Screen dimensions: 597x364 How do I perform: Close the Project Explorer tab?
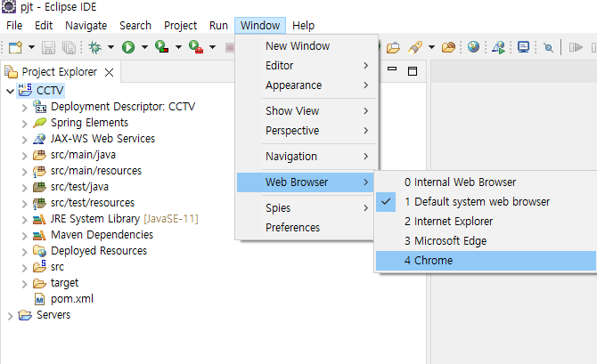click(x=110, y=72)
